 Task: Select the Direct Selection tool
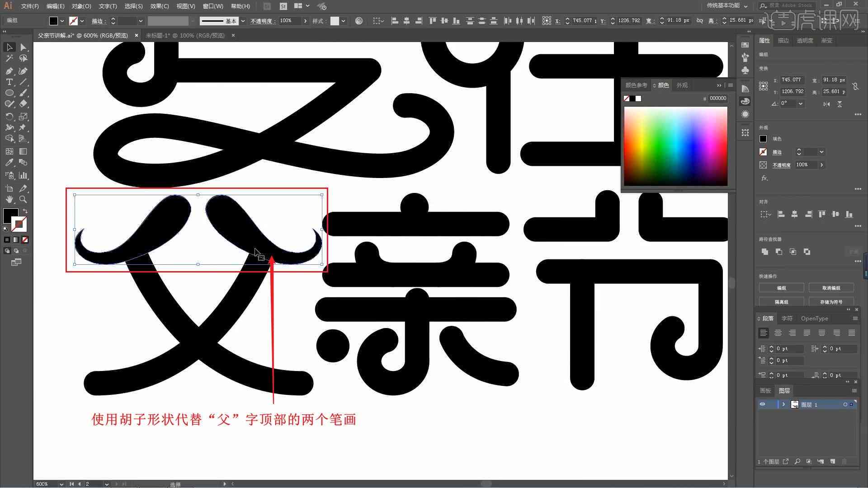click(23, 47)
